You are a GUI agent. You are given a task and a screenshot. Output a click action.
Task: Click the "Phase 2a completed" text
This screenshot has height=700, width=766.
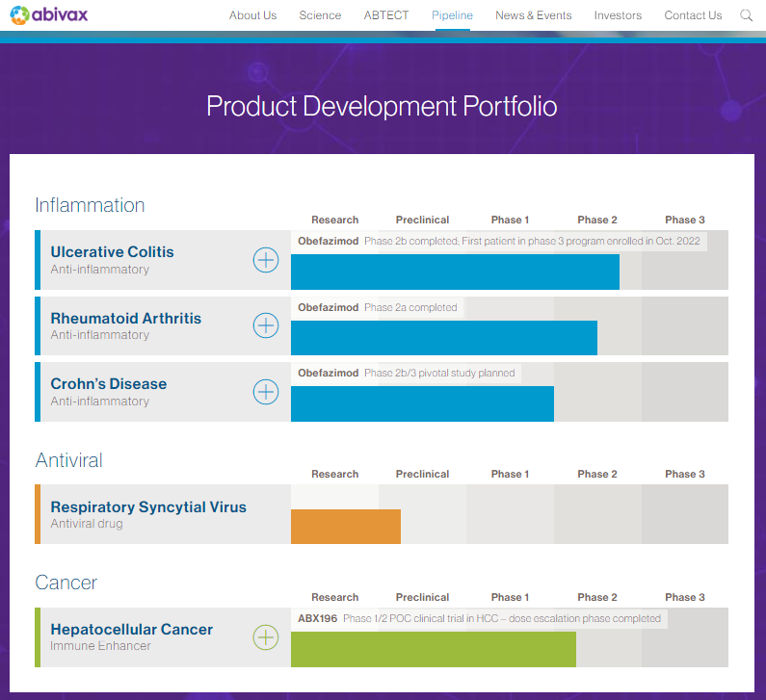tap(410, 307)
